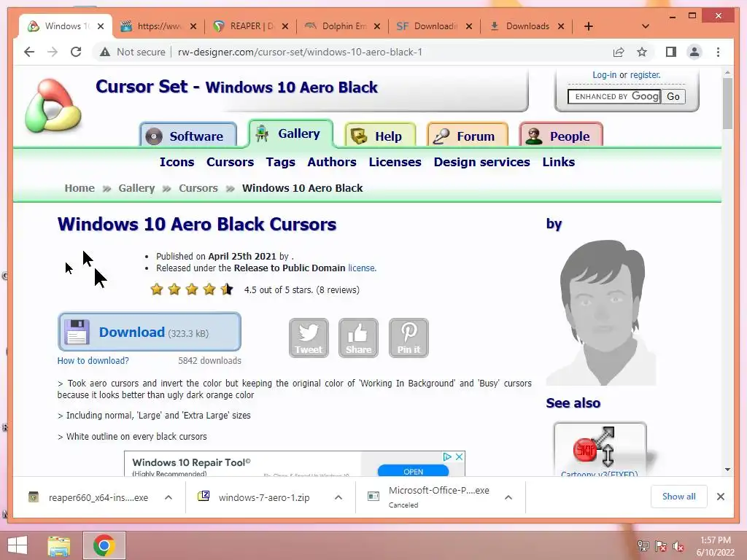747x560 pixels.
Task: Close the Dolphin Emulator tab
Action: (x=377, y=26)
